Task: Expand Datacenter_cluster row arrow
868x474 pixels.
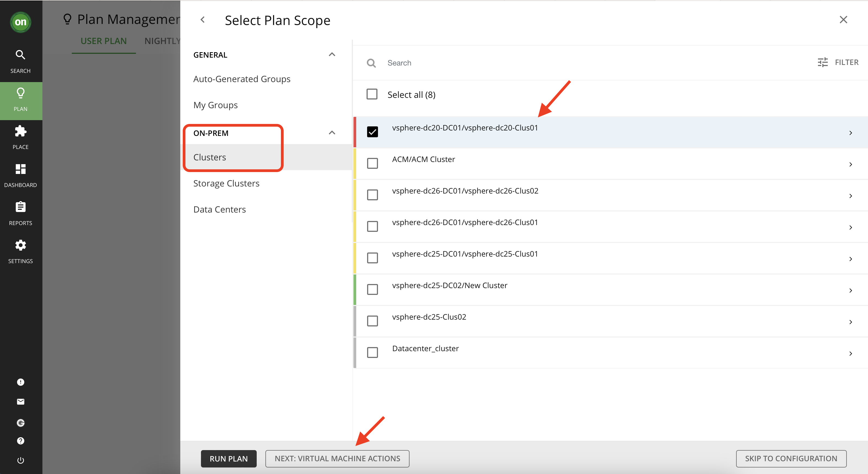Action: tap(851, 353)
